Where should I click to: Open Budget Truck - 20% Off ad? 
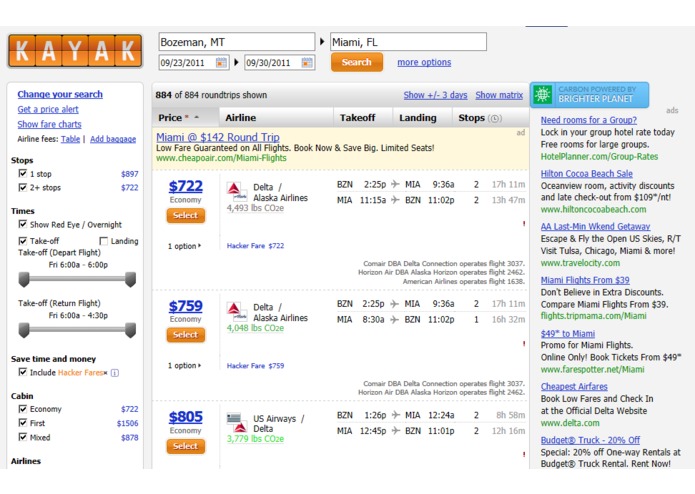point(590,440)
